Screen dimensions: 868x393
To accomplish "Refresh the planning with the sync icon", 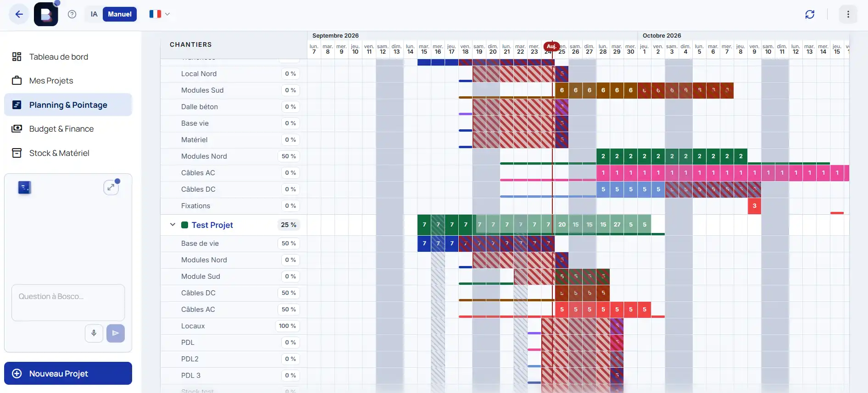I will tap(810, 14).
